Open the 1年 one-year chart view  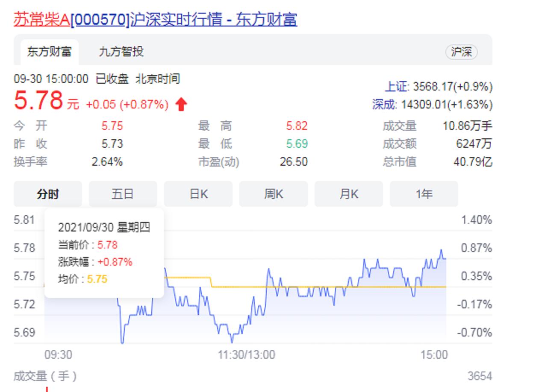(x=424, y=194)
